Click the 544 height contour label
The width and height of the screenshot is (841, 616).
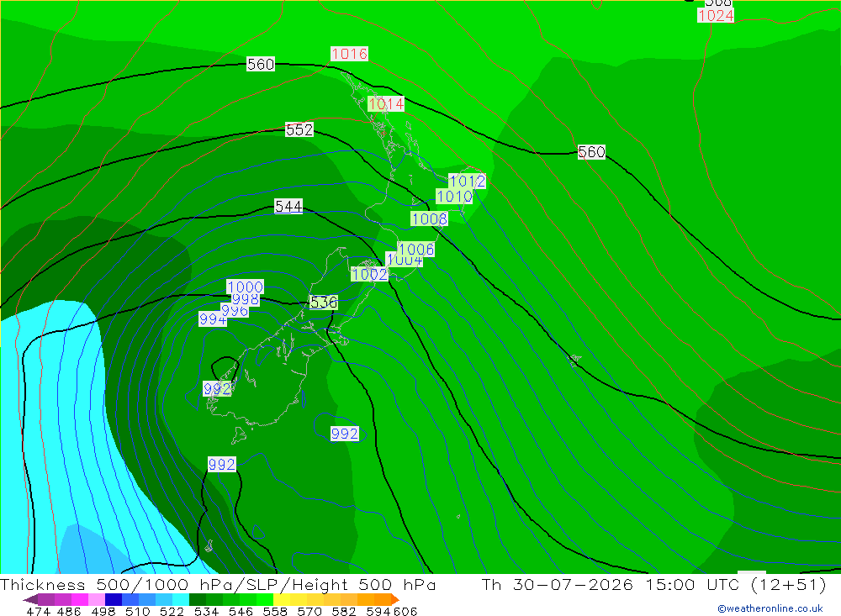(x=288, y=207)
